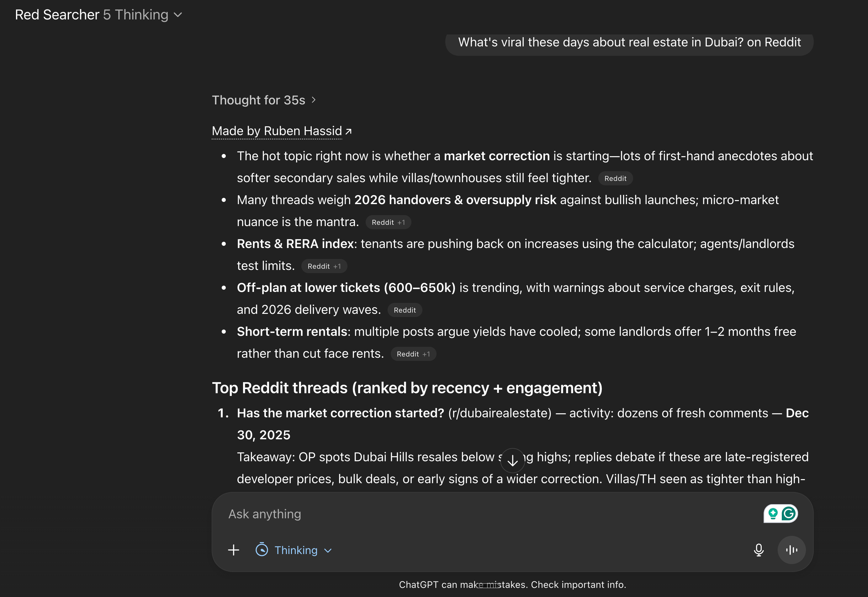Click the Thinking stopwatch icon
868x597 pixels.
click(x=262, y=550)
